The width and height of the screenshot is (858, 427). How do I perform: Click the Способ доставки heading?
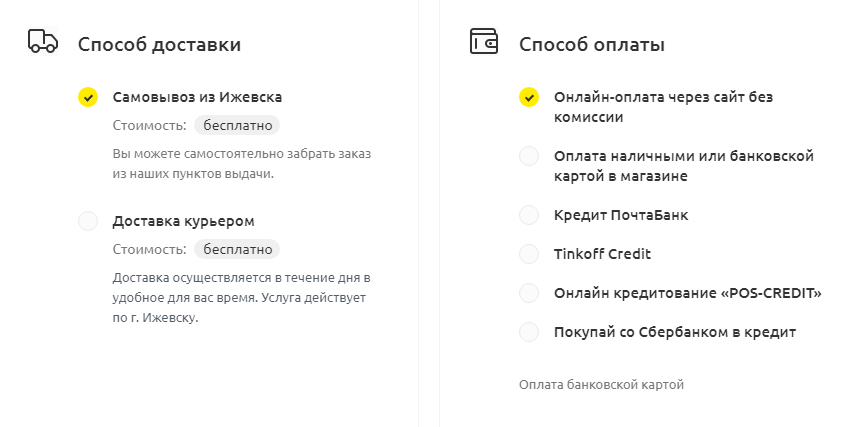tap(159, 44)
